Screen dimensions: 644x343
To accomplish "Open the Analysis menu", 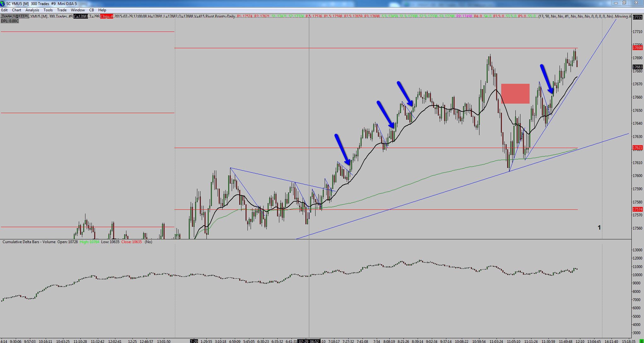I will click(32, 10).
